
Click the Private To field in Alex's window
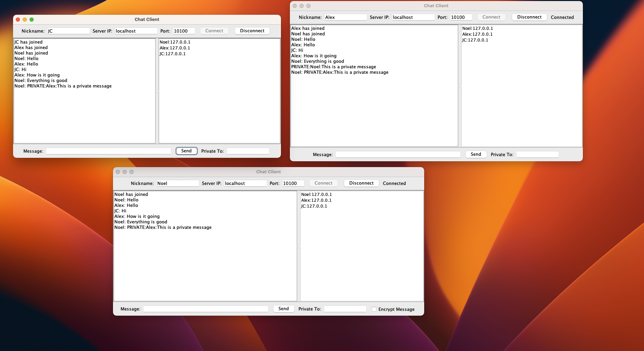(x=537, y=154)
